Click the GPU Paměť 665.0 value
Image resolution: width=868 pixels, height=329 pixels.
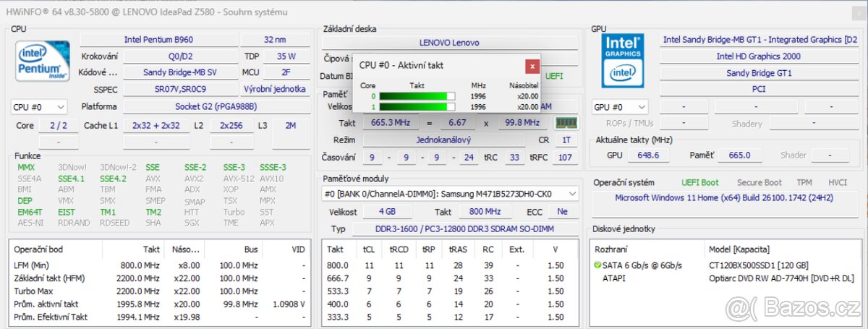[740, 155]
